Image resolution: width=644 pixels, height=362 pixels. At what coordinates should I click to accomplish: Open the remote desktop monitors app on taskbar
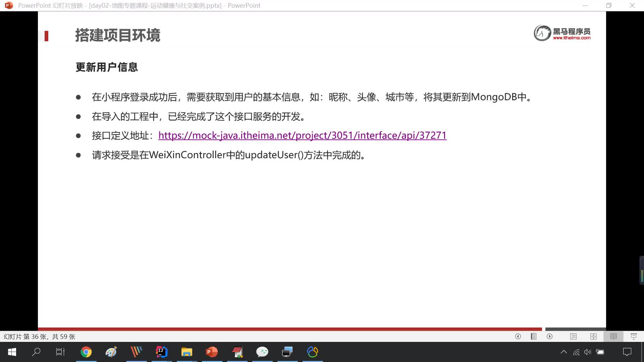coord(287,352)
